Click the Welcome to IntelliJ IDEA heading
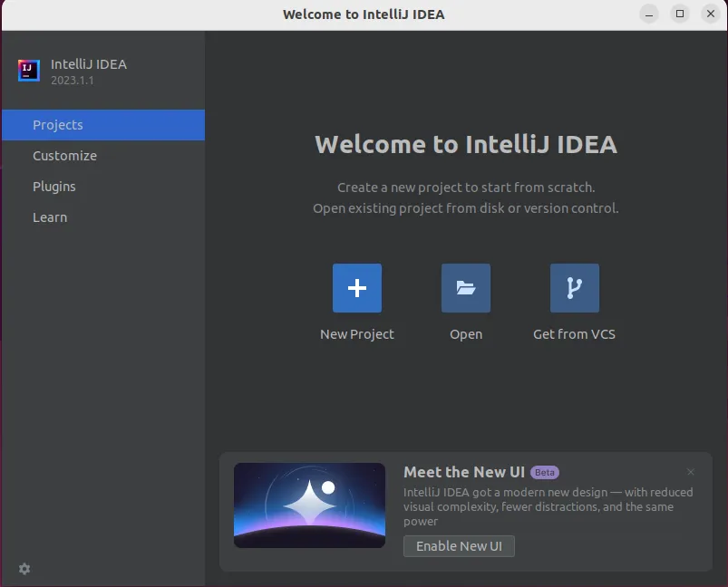This screenshot has height=587, width=728. click(466, 144)
